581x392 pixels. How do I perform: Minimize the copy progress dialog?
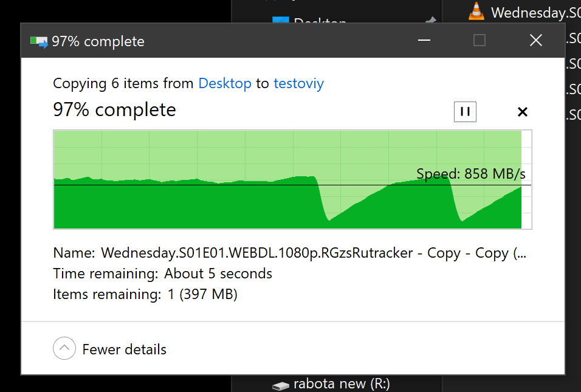(x=424, y=40)
